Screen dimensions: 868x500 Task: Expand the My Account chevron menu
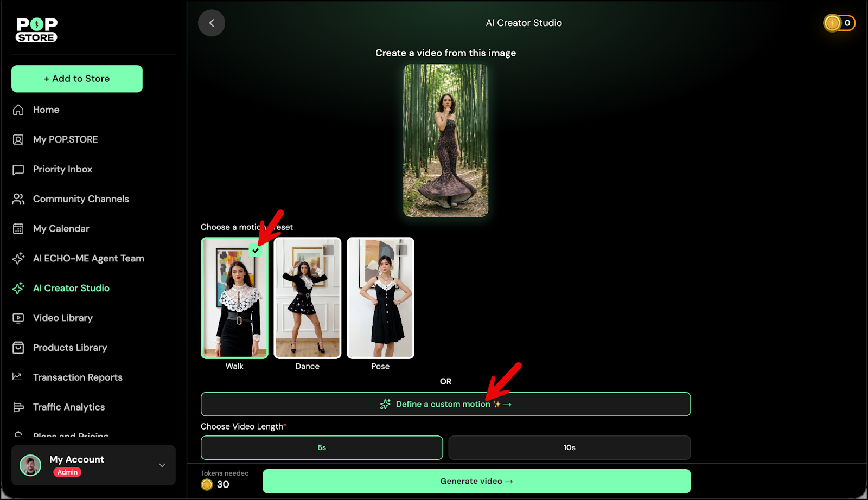(x=162, y=465)
